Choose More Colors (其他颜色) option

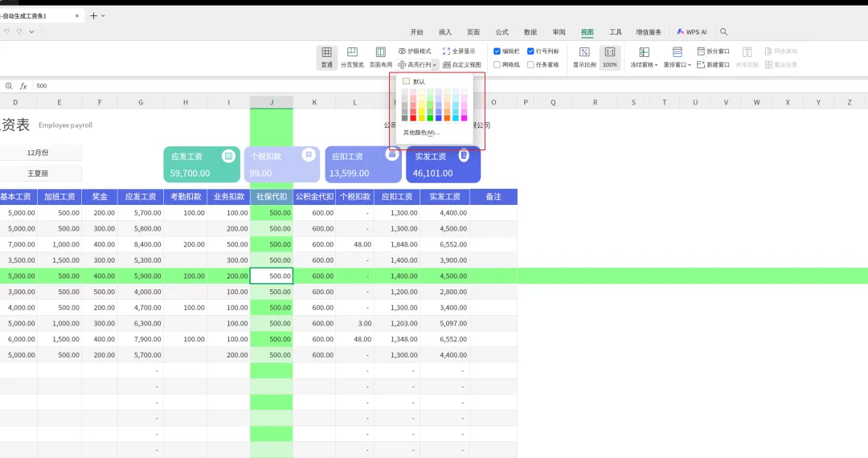[421, 133]
